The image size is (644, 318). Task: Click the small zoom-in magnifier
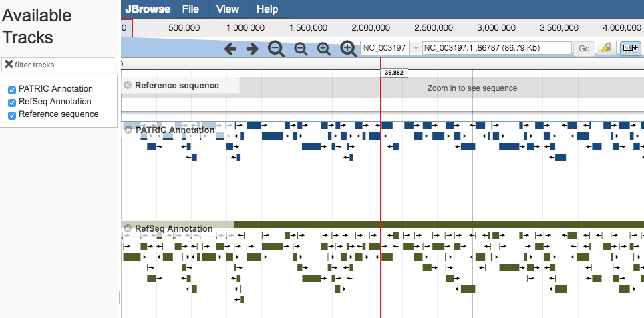click(324, 49)
